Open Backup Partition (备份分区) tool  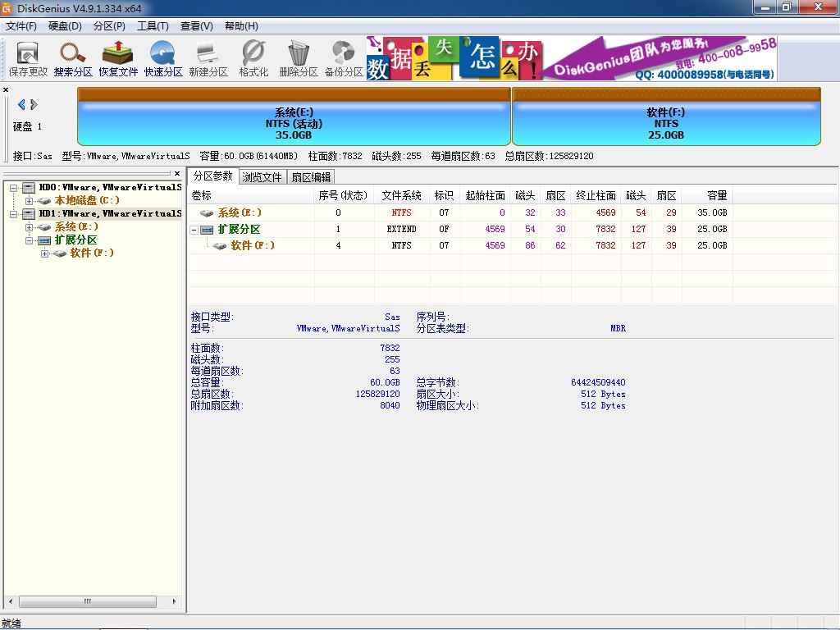[344, 59]
